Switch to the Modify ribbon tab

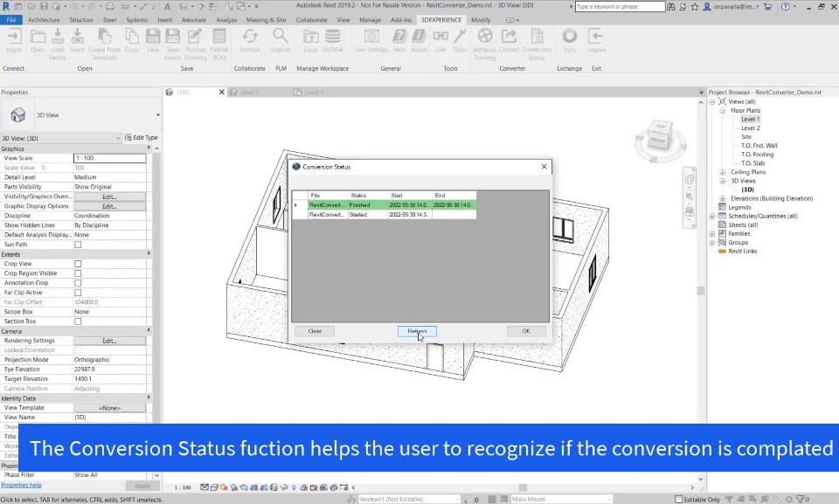click(x=481, y=20)
